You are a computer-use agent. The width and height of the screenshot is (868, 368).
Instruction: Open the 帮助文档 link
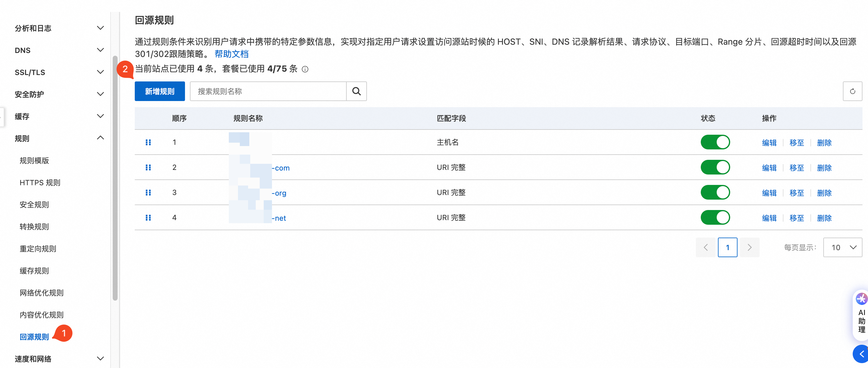[232, 54]
